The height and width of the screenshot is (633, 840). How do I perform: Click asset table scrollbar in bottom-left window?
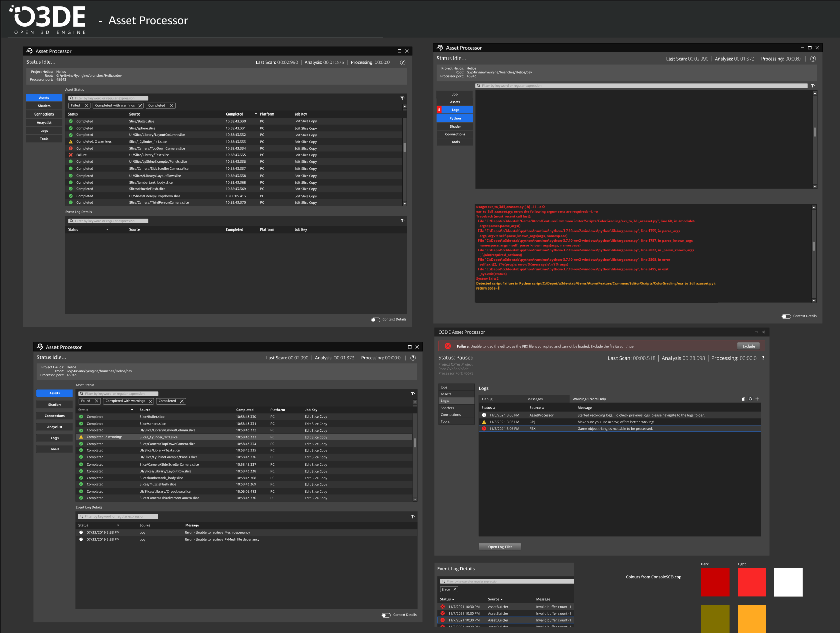click(x=415, y=443)
